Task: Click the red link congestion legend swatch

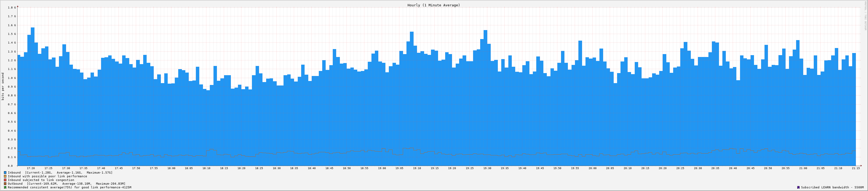Action: (5, 180)
